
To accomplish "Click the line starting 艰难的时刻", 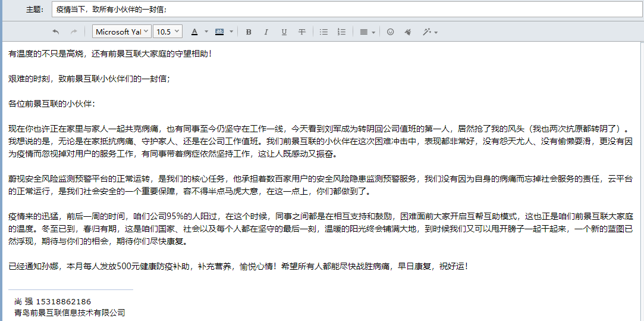I will coord(89,79).
